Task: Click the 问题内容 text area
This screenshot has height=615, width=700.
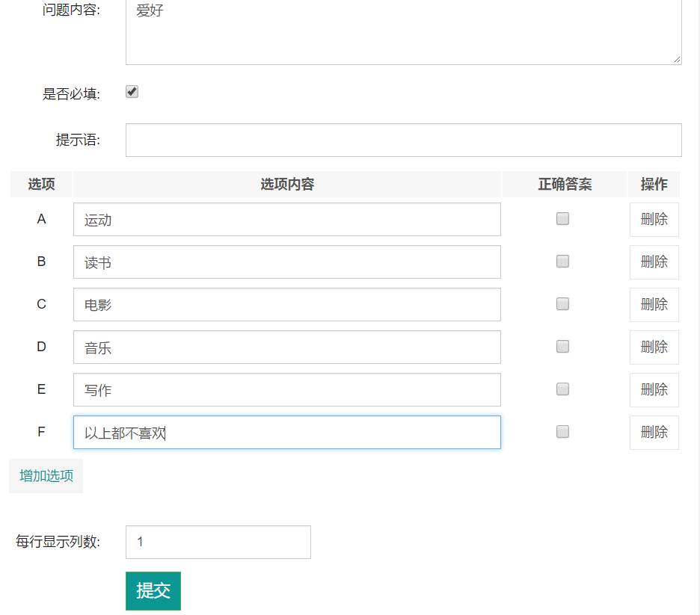Action: click(x=403, y=34)
